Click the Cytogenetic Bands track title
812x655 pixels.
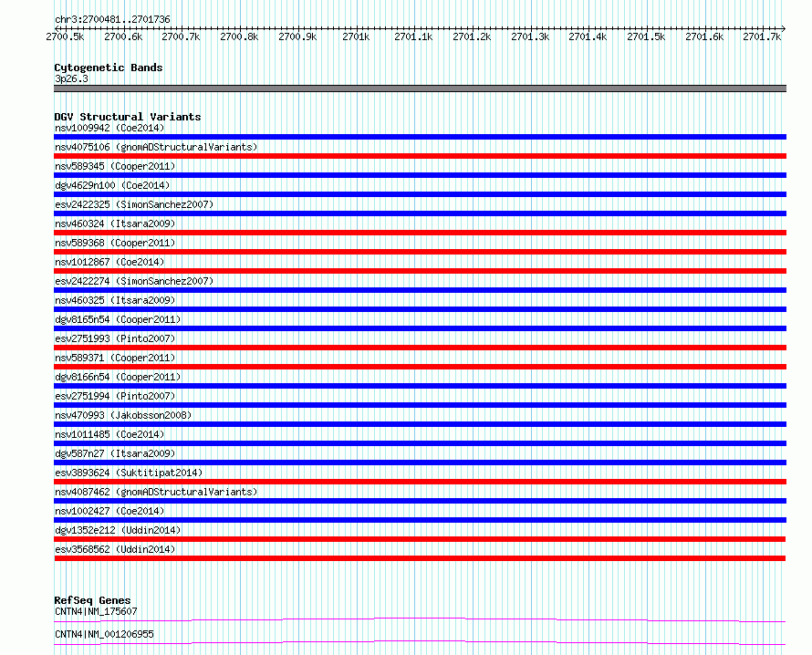[109, 68]
